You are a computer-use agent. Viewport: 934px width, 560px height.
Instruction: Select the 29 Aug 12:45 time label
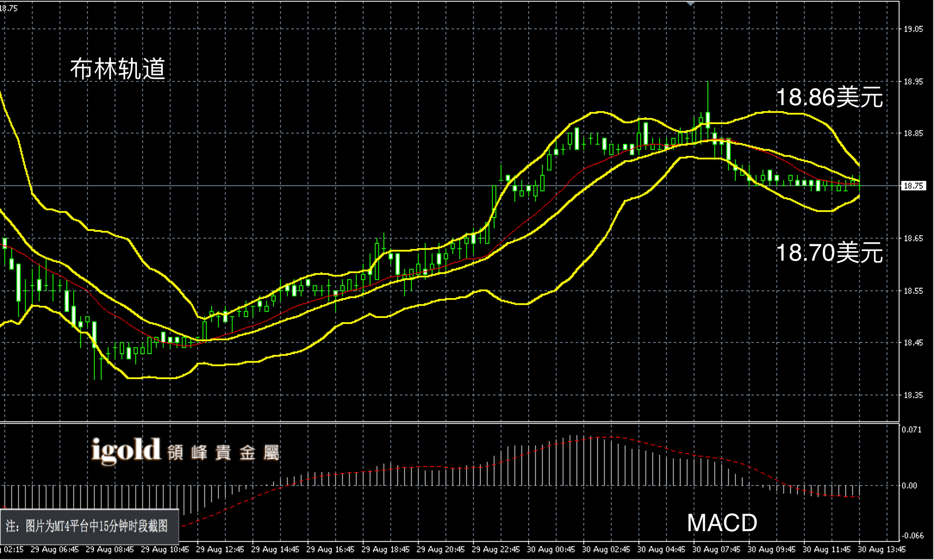coord(220,550)
